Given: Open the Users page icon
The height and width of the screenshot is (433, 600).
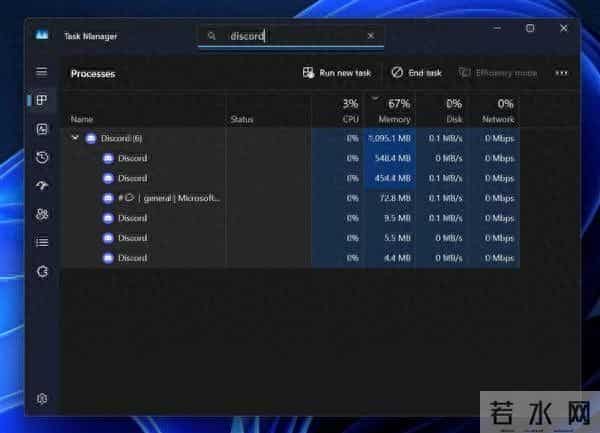Looking at the screenshot, I should [x=42, y=213].
